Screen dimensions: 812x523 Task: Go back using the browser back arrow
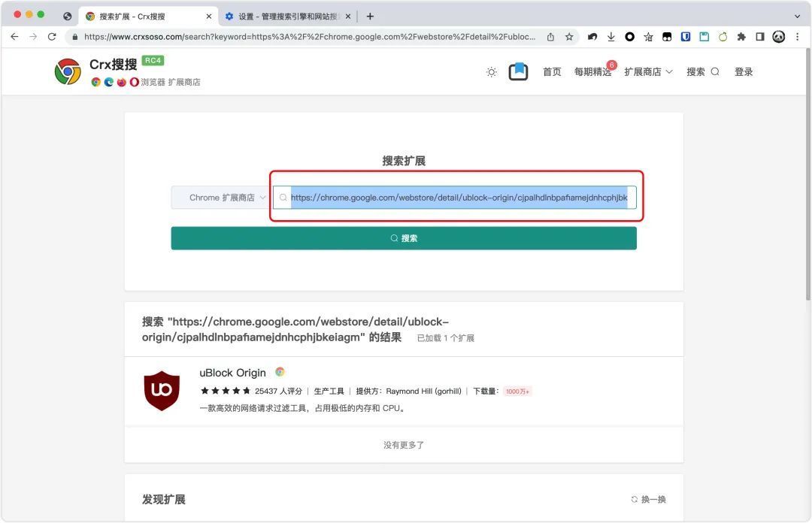(x=14, y=37)
